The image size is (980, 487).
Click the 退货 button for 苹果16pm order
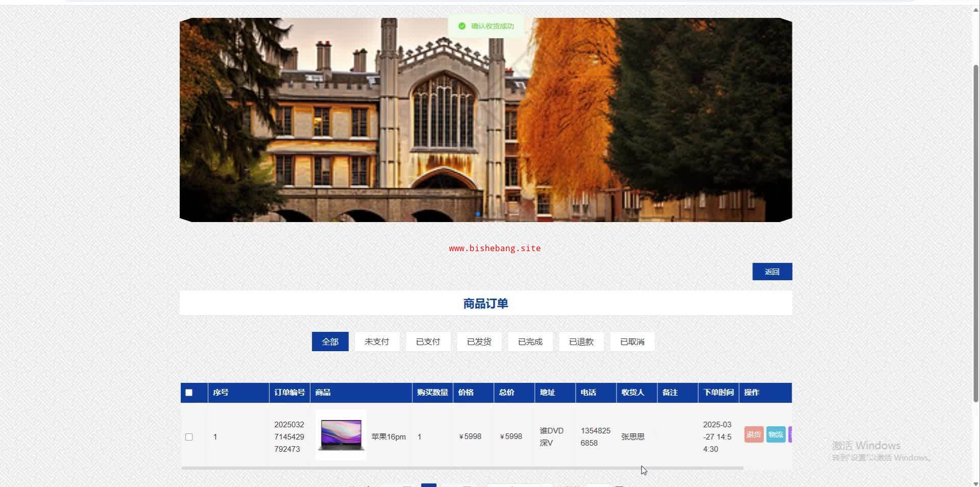click(754, 434)
